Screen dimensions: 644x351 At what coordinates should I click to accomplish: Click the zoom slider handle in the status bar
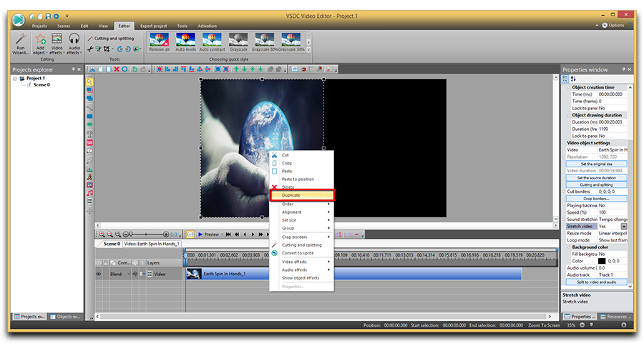592,325
